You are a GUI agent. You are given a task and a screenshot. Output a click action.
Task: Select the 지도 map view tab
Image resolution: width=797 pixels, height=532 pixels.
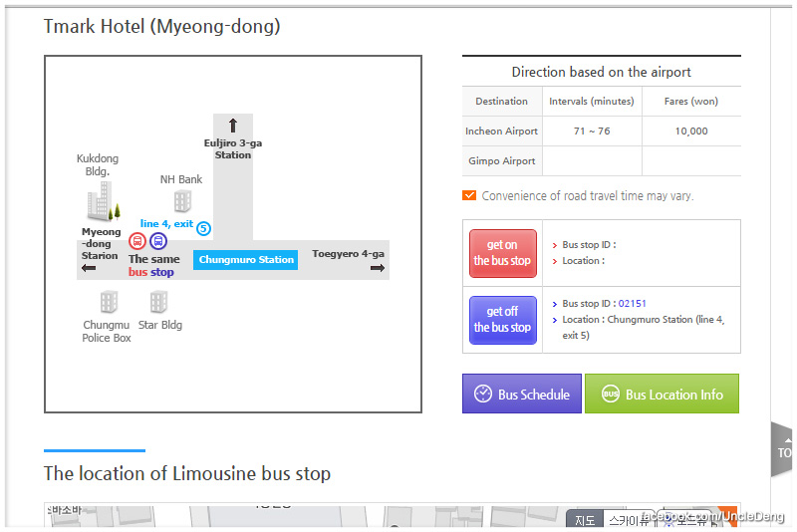(585, 520)
